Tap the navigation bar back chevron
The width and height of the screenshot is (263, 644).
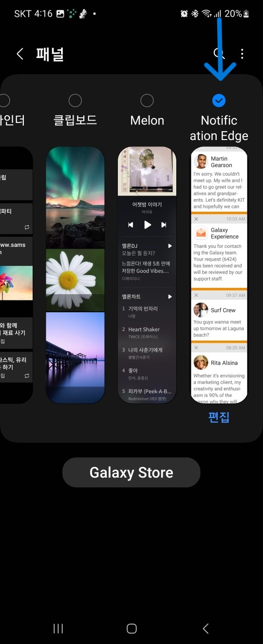pyautogui.click(x=206, y=629)
